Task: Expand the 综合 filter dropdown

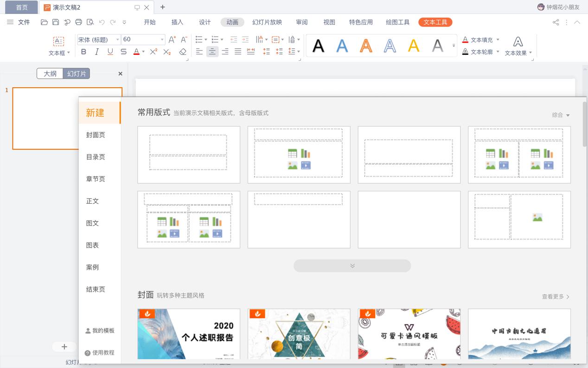Action: (x=560, y=115)
